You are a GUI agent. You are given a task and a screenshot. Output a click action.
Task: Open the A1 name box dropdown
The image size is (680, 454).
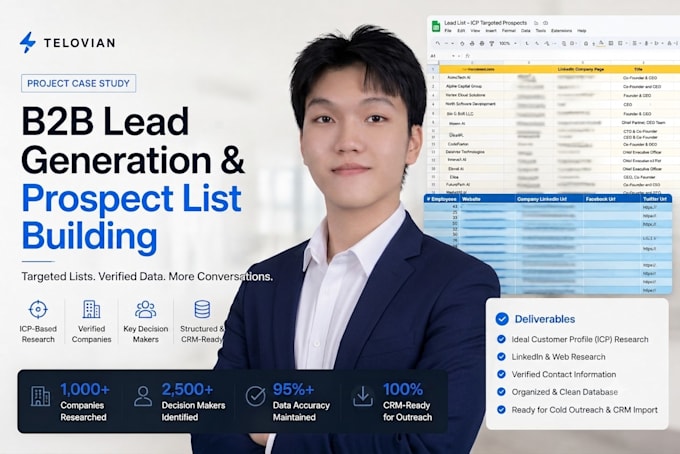(x=453, y=56)
